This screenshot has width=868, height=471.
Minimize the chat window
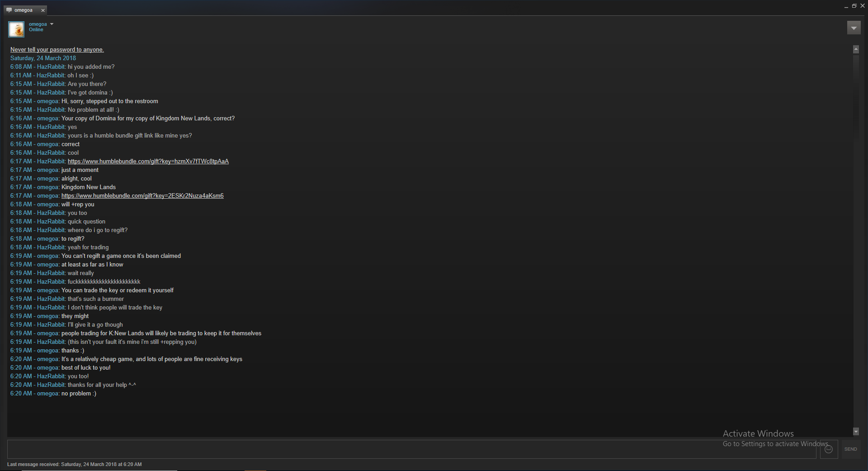tap(846, 6)
